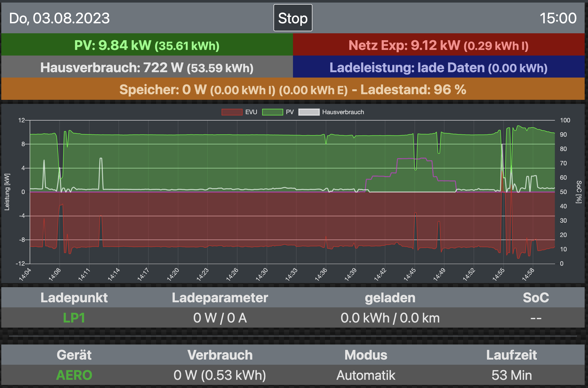This screenshot has width=588, height=388.
Task: Click the 15:00 clock display
Action: point(558,18)
